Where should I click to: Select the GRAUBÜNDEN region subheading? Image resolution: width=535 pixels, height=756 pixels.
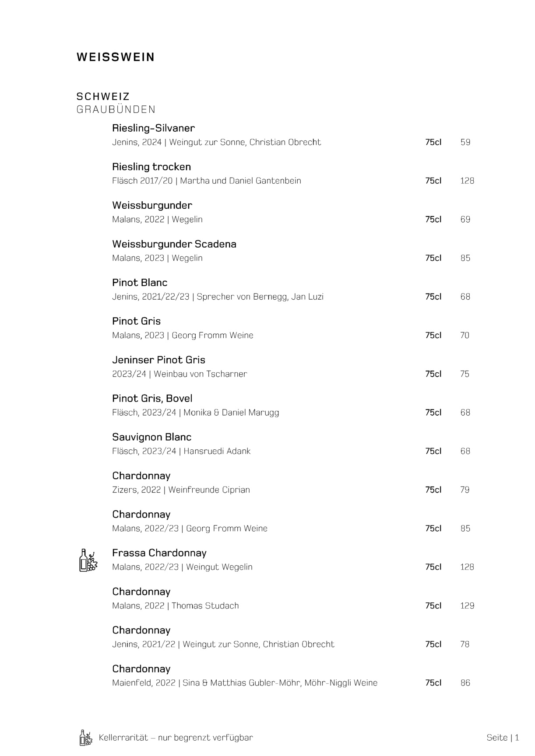point(116,109)
